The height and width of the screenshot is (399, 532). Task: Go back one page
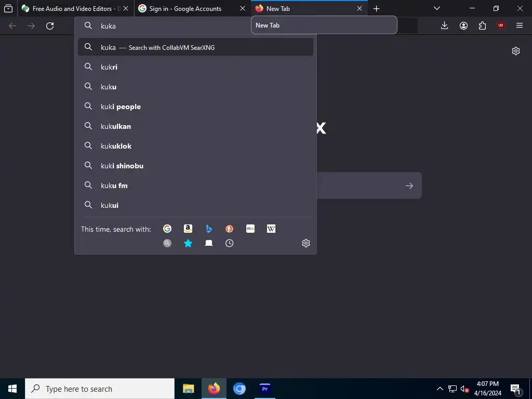[x=12, y=26]
